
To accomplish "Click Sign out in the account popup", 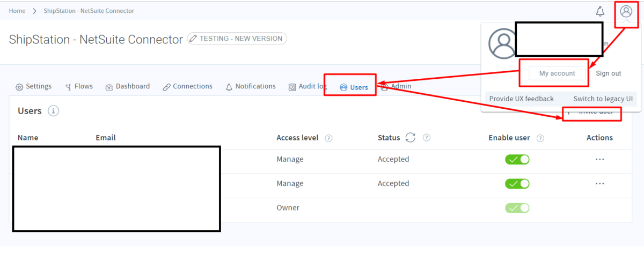I will coord(609,73).
